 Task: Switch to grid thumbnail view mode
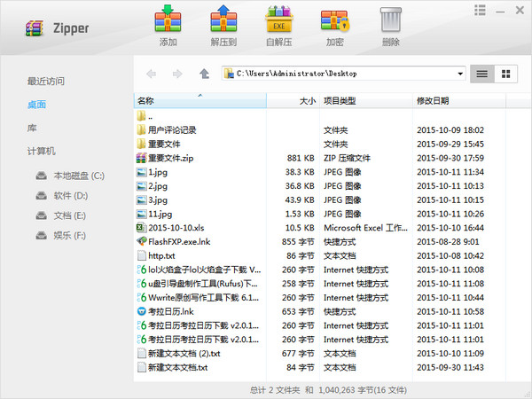point(506,74)
